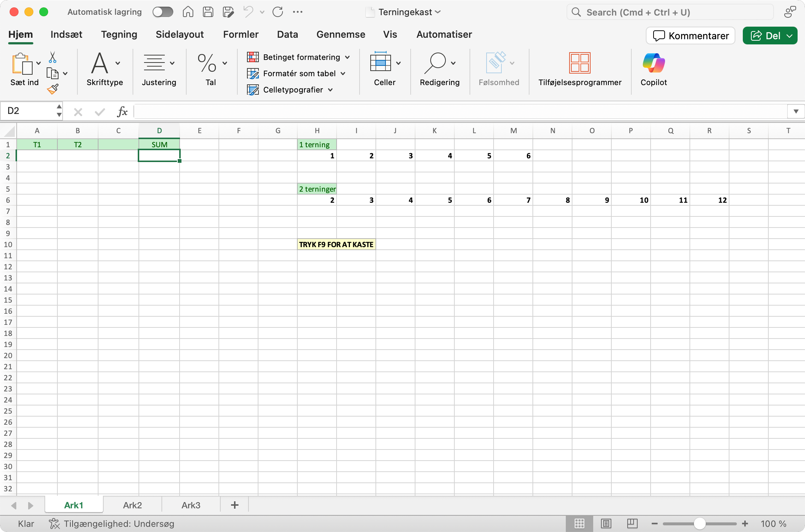805x532 pixels.
Task: Click the zoom slider handle
Action: click(x=699, y=523)
